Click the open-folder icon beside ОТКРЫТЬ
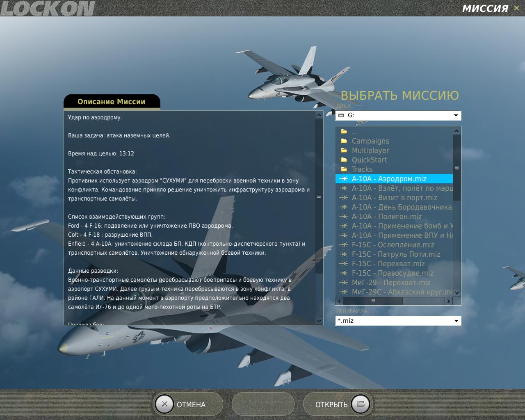This screenshot has width=525, height=420. [361, 404]
